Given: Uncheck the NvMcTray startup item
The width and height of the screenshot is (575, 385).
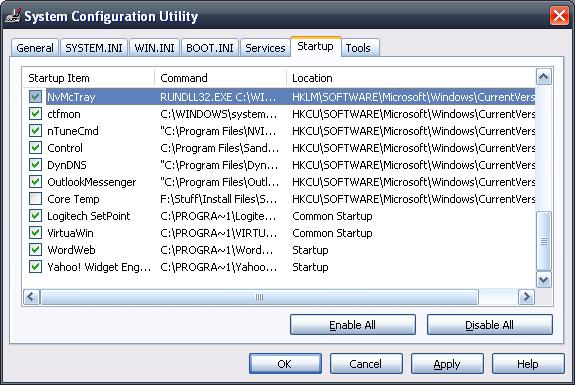Looking at the screenshot, I should [x=35, y=97].
